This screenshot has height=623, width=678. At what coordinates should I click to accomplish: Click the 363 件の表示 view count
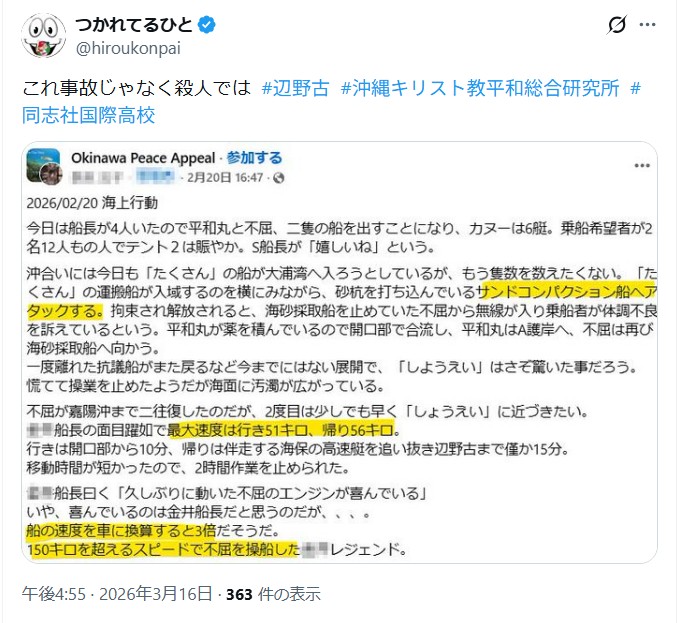[273, 594]
